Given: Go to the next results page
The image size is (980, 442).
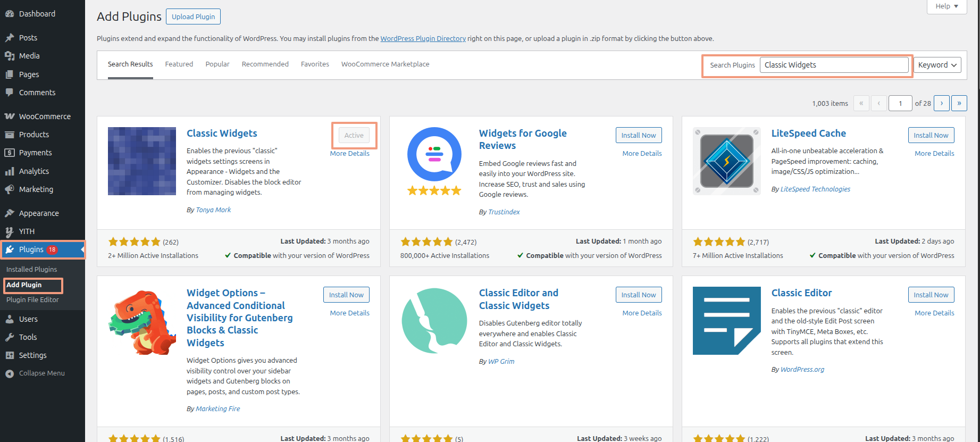Looking at the screenshot, I should (x=942, y=103).
